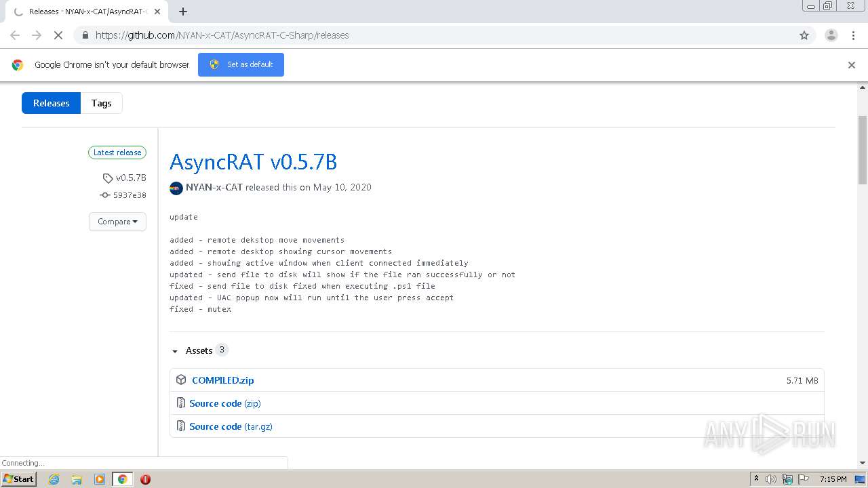
Task: Bookmark this page with the star
Action: (804, 35)
